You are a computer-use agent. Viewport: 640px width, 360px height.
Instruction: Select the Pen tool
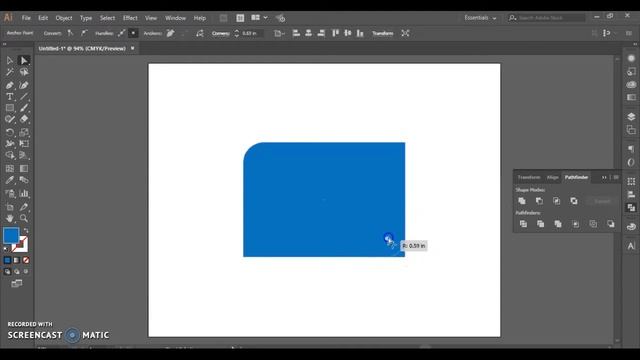tap(10, 85)
